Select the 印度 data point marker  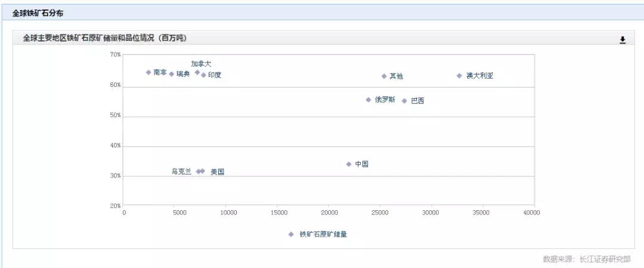[203, 75]
